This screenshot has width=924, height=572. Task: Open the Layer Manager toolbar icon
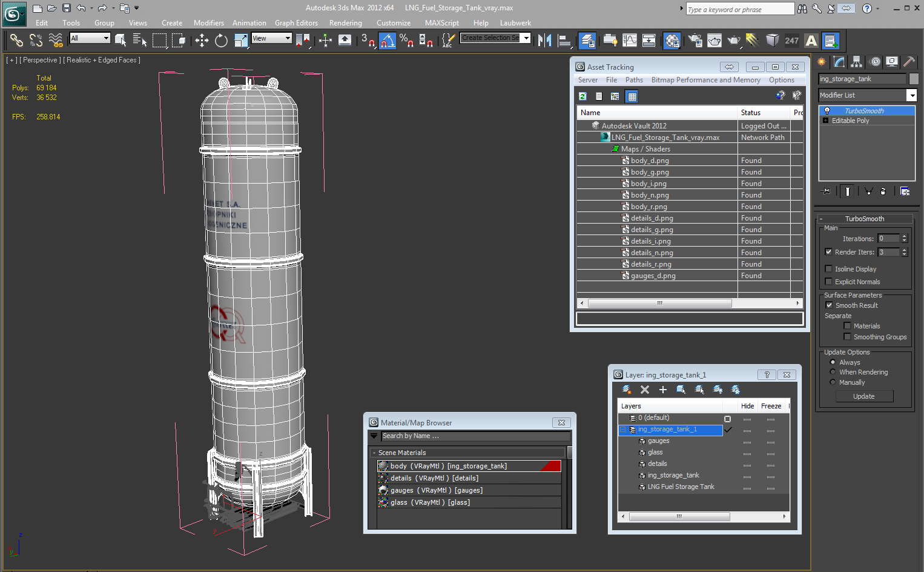coord(587,41)
